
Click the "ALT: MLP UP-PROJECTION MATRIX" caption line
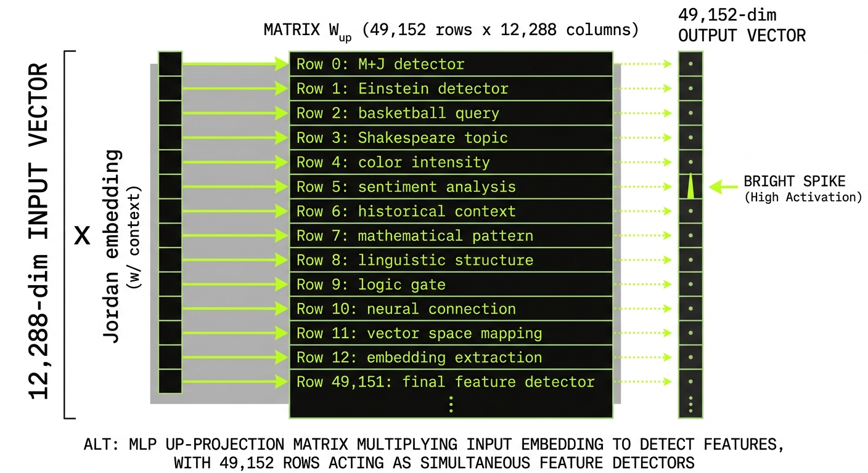coord(433,444)
